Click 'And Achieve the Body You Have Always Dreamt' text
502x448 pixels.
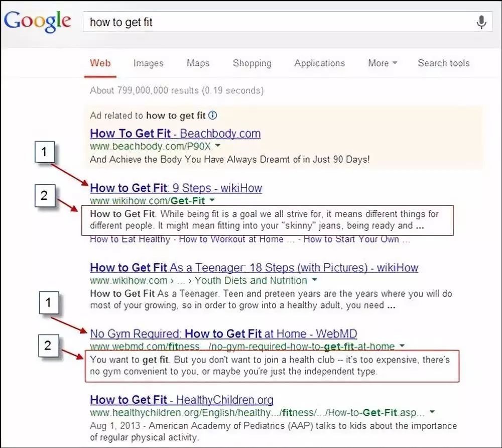point(229,159)
